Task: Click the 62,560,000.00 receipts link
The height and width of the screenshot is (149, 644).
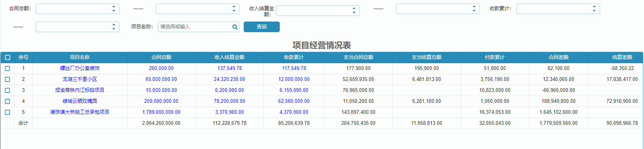Action: (294, 101)
